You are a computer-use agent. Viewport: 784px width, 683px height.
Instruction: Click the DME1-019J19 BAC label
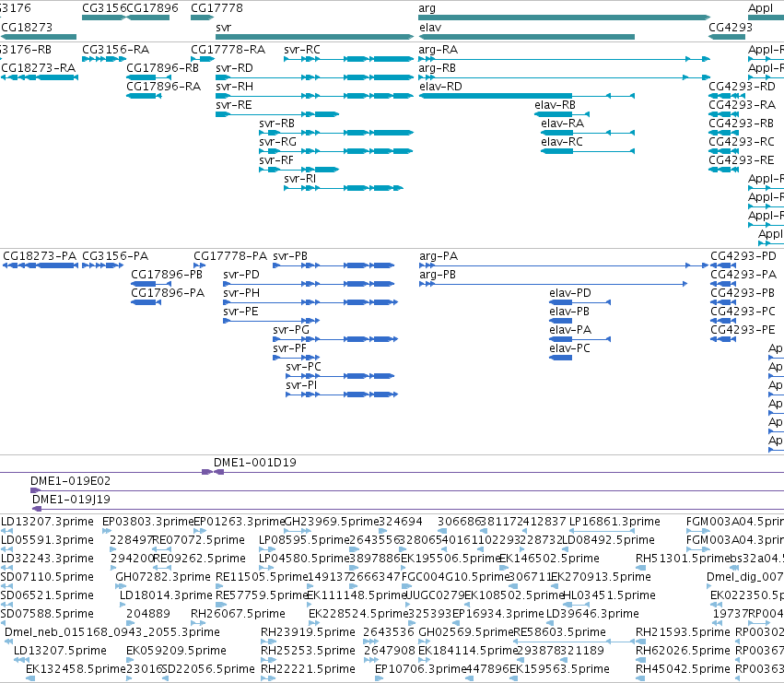pos(72,500)
